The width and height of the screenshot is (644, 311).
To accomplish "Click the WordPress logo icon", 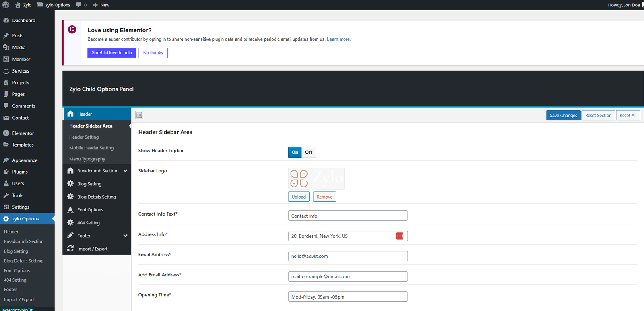I will click(6, 5).
